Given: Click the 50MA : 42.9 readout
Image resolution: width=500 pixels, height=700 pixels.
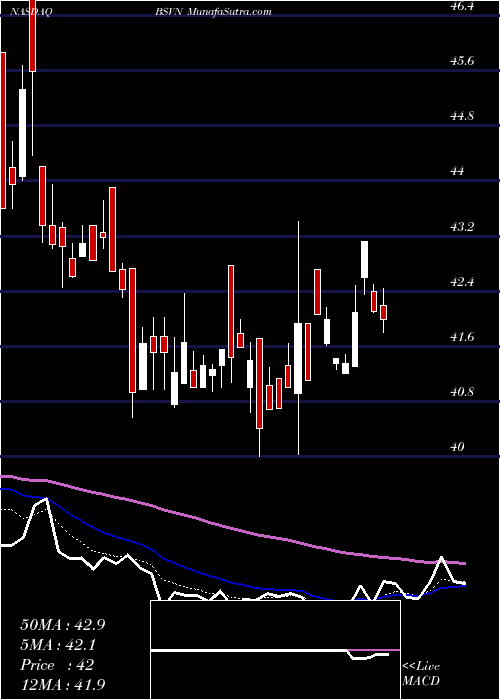Looking at the screenshot, I should click(x=62, y=625).
